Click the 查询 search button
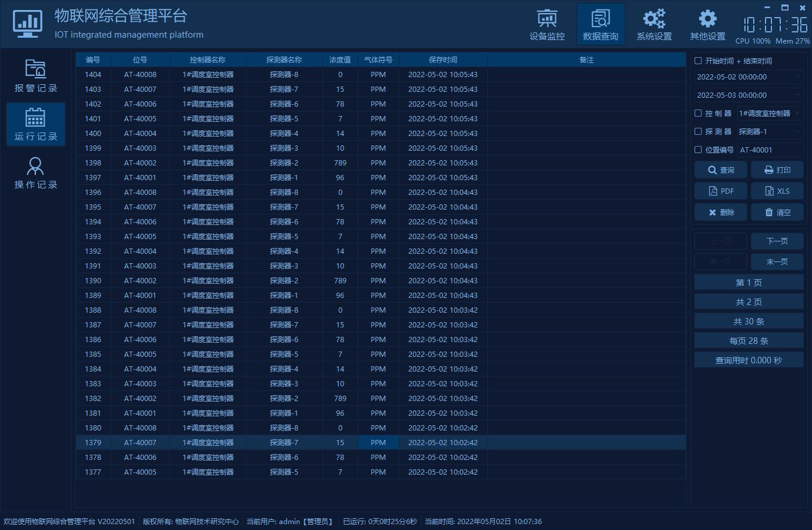Image resolution: width=812 pixels, height=530 pixels. click(x=721, y=170)
